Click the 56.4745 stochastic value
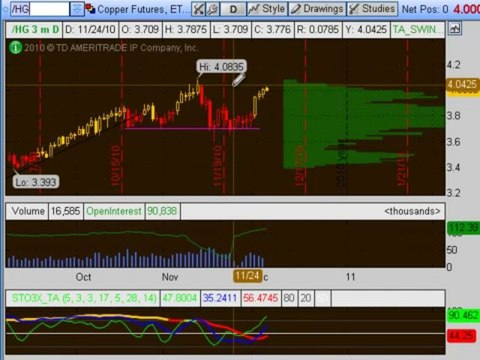This screenshot has width=480, height=360. pos(260,298)
